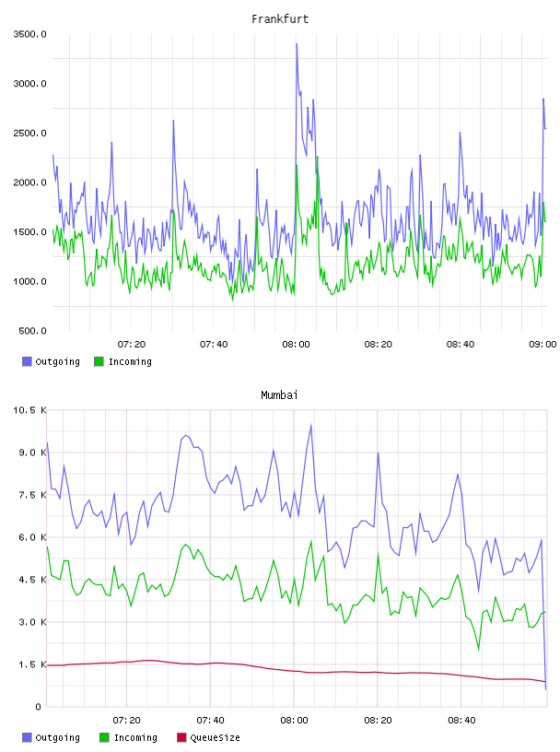Image resolution: width=560 pixels, height=752 pixels.
Task: Click the Incoming label in Frankfurt legend
Action: coord(130,361)
